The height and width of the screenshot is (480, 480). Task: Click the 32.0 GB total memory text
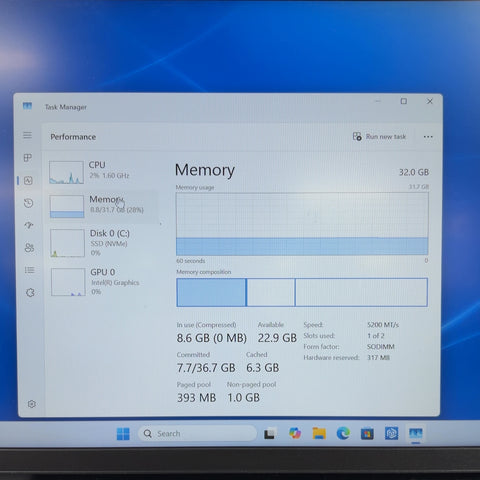414,172
